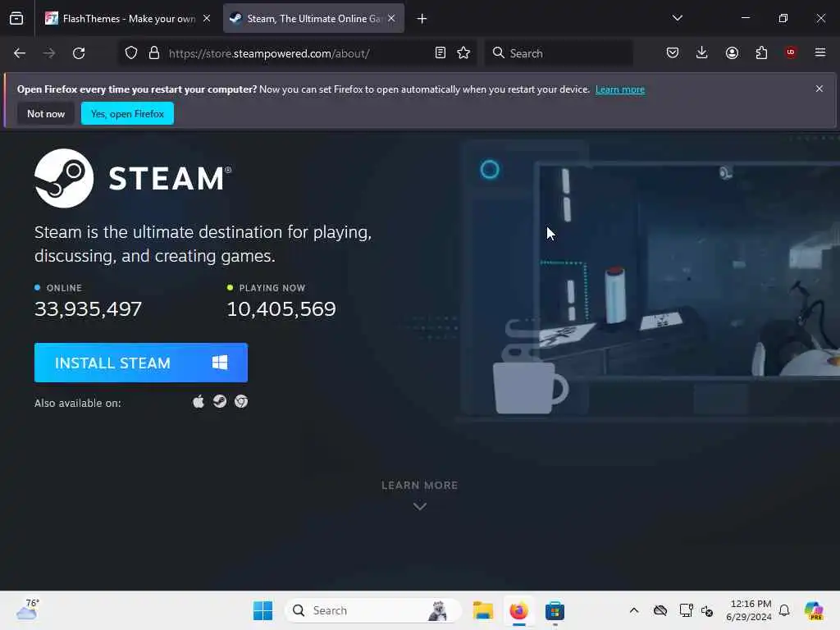Dismiss notification with Not now

[x=46, y=113]
